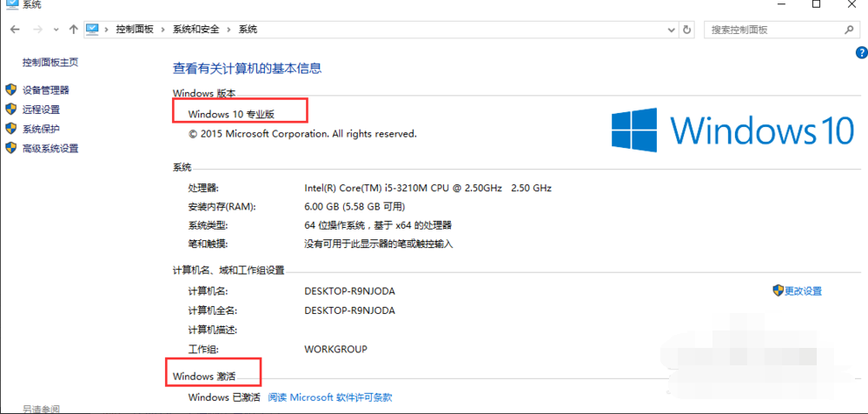The width and height of the screenshot is (868, 414).
Task: Select 系统和安全 in the breadcrumb path
Action: (195, 30)
